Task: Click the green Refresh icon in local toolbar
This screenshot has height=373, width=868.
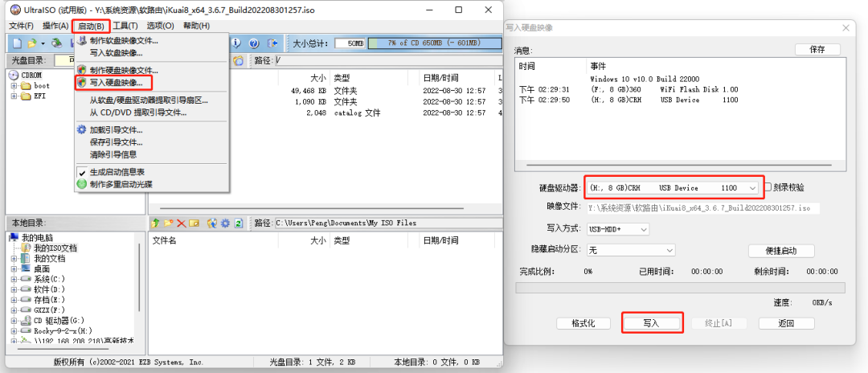Action: (238, 223)
